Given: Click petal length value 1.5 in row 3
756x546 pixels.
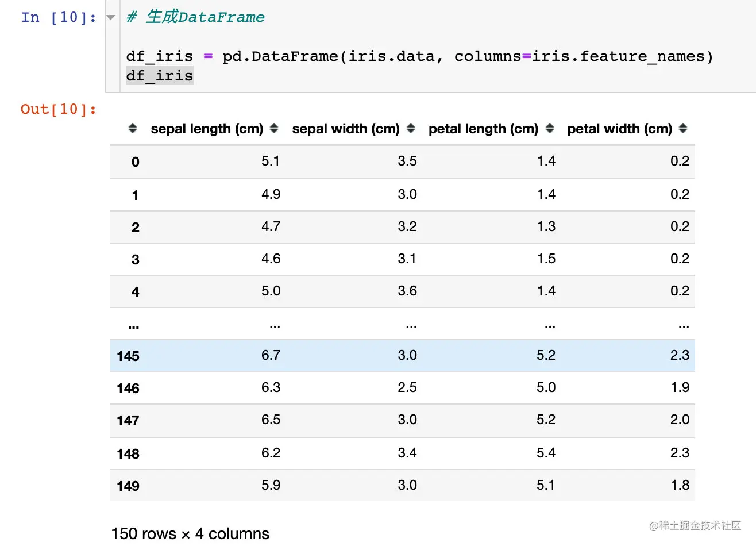Looking at the screenshot, I should (x=546, y=259).
